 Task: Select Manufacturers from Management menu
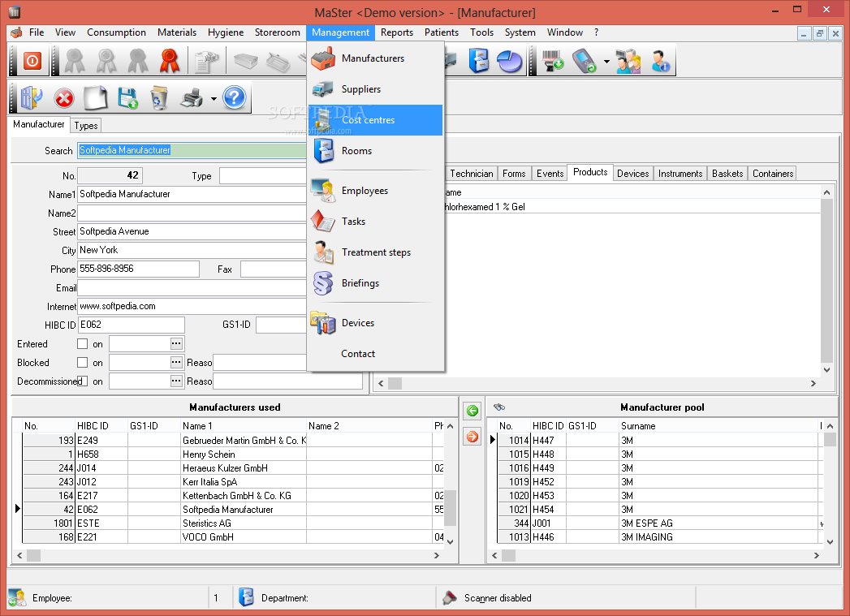pyautogui.click(x=376, y=58)
